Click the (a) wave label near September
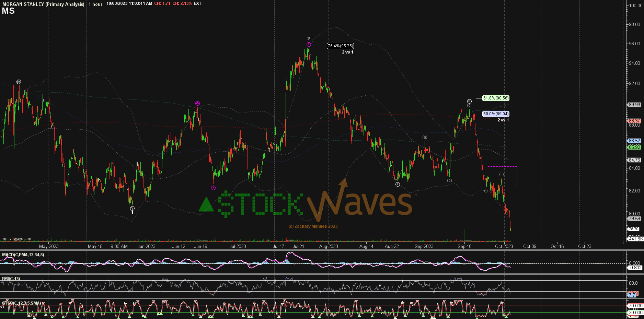This screenshot has height=319, width=644. [425, 137]
